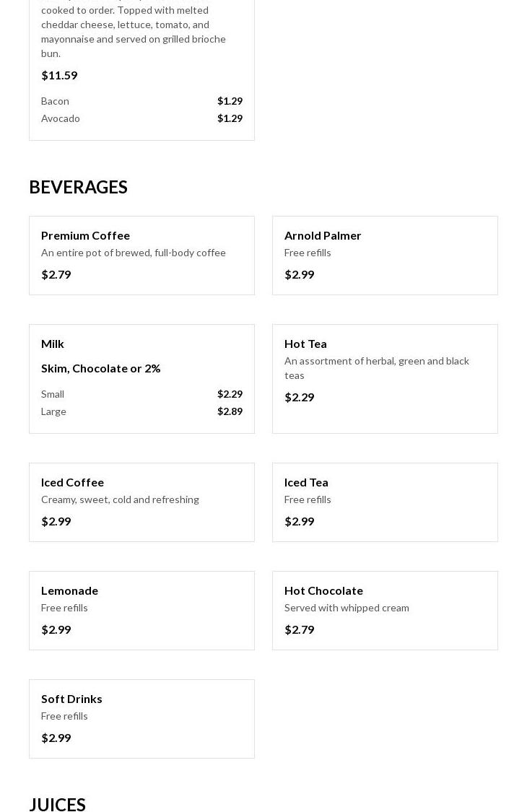Click the Creamy, sweet, cold and refreshing description
Screen dimensions: 527x812
(x=120, y=499)
